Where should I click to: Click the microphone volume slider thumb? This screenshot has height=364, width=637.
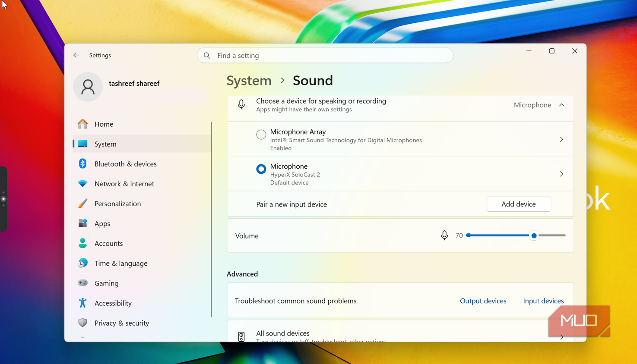534,235
